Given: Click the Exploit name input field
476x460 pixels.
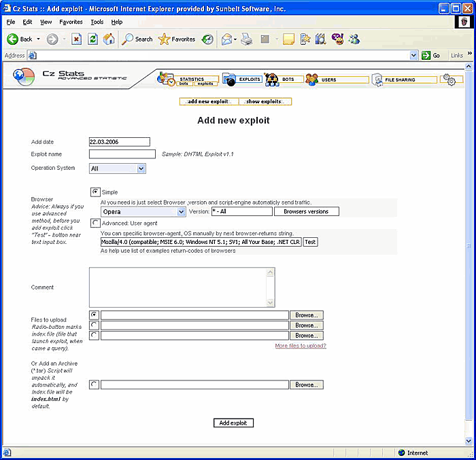Looking at the screenshot, I should (122, 154).
